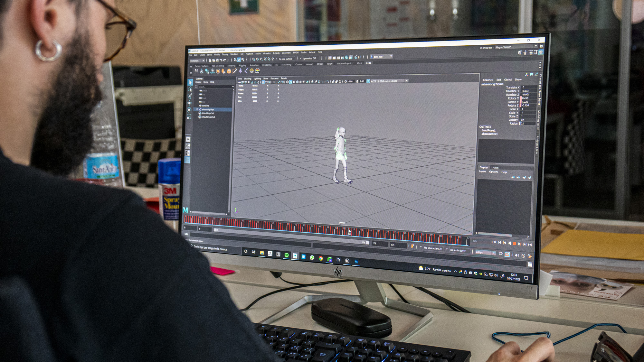Click the pause rendering icon
Screen dimensions: 644x362
[359, 57]
